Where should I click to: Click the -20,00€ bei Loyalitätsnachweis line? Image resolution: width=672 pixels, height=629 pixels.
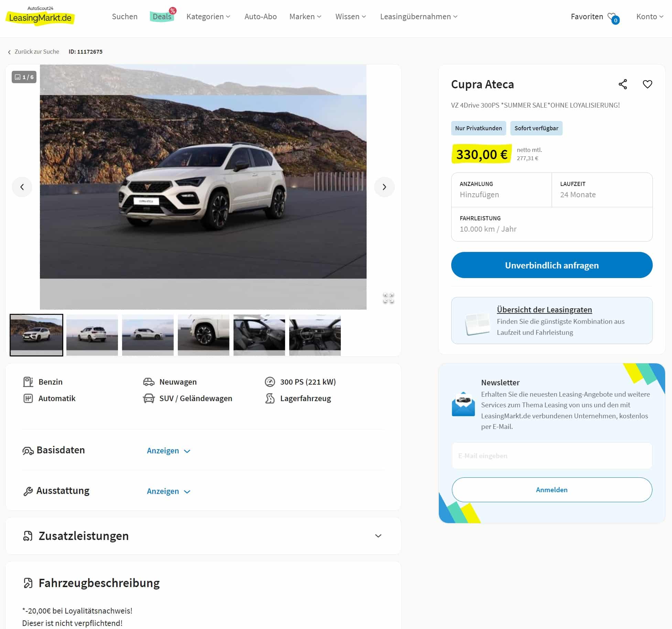pos(77,611)
